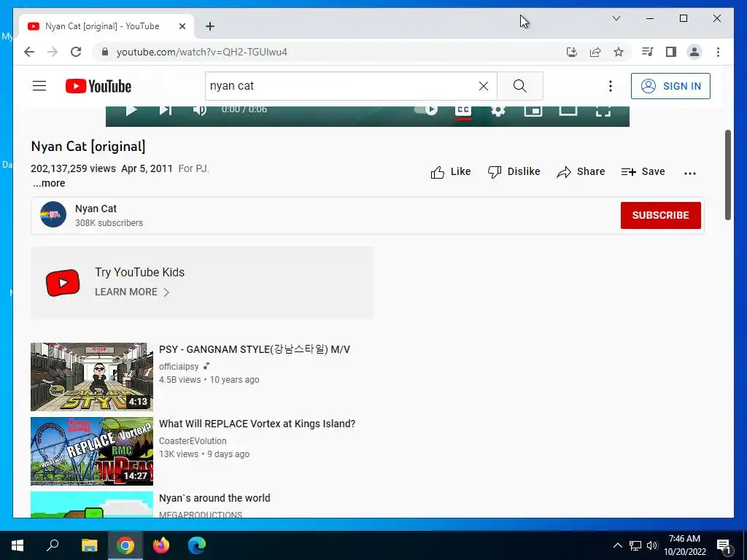Switch to theater mode
The width and height of the screenshot is (747, 560).
tap(568, 111)
